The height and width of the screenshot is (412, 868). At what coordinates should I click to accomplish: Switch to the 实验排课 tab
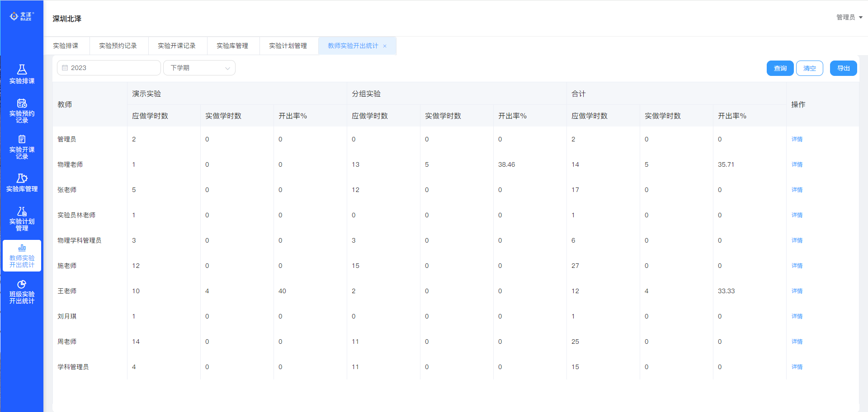[x=66, y=46]
